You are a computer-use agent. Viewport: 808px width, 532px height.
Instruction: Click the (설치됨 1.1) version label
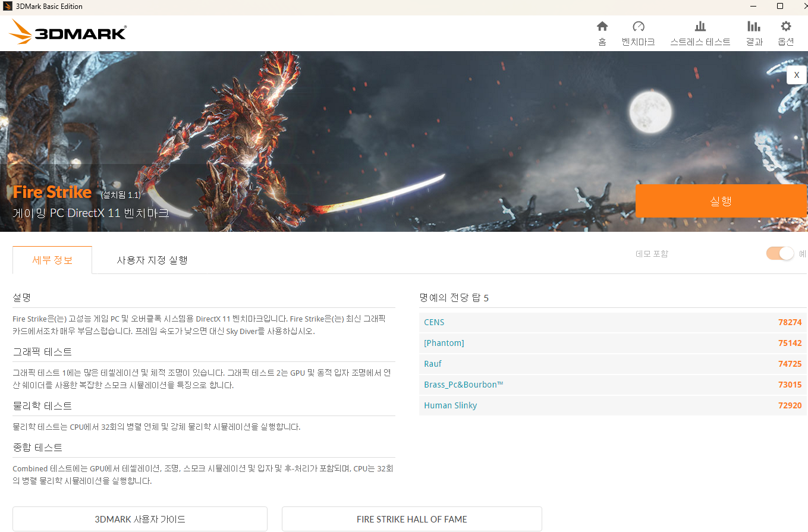coord(121,194)
